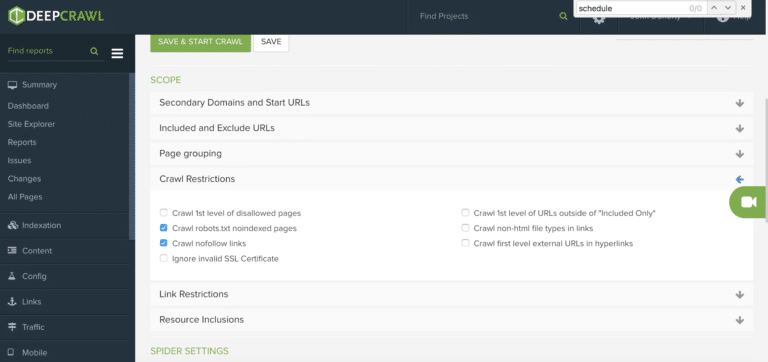This screenshot has height=362, width=768.
Task: Open the green video camera widget
Action: [748, 202]
